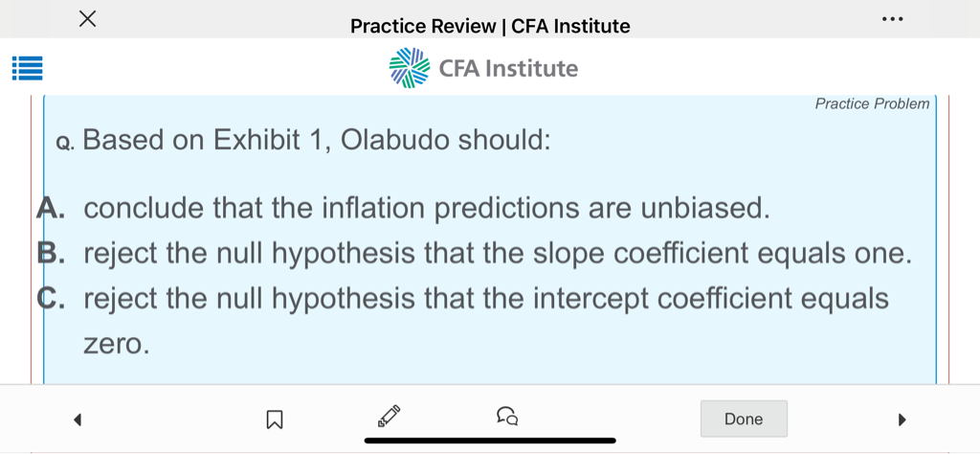Image resolution: width=980 pixels, height=454 pixels.
Task: Open the comments discussion icon
Action: [x=507, y=417]
